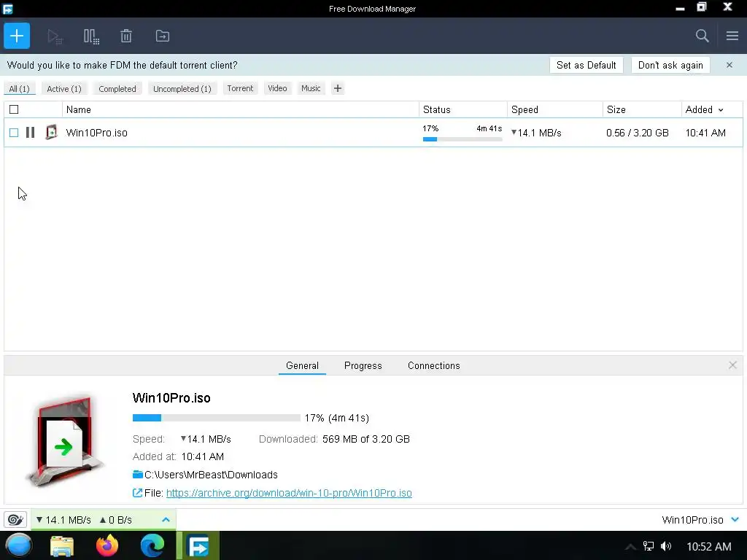Click the blue Add download plus button

point(17,36)
